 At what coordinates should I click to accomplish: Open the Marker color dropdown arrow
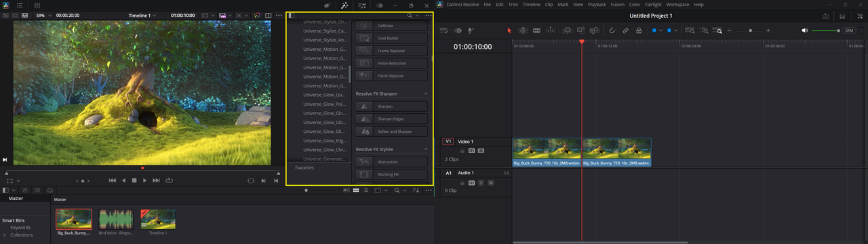tap(676, 30)
